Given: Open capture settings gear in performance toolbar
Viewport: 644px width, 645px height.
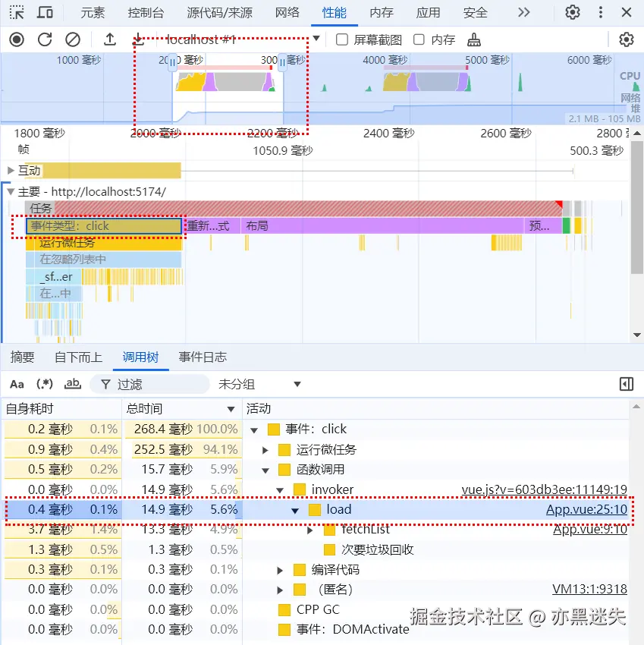Looking at the screenshot, I should click(627, 40).
